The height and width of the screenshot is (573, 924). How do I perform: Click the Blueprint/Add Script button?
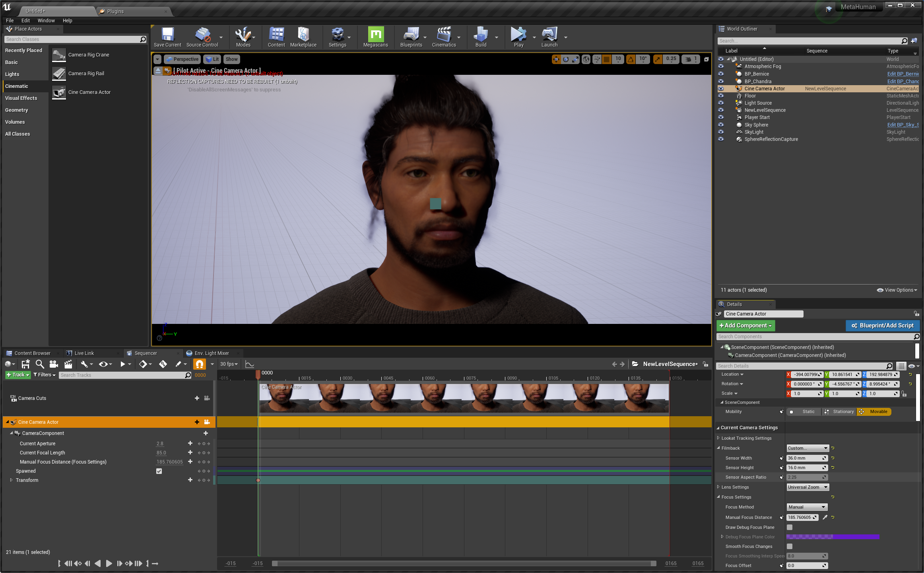click(x=882, y=325)
